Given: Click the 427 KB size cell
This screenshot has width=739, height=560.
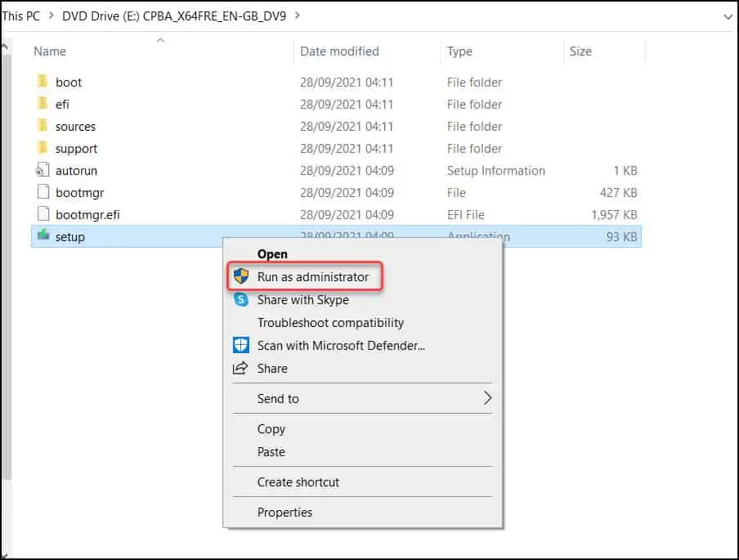Looking at the screenshot, I should [x=618, y=193].
